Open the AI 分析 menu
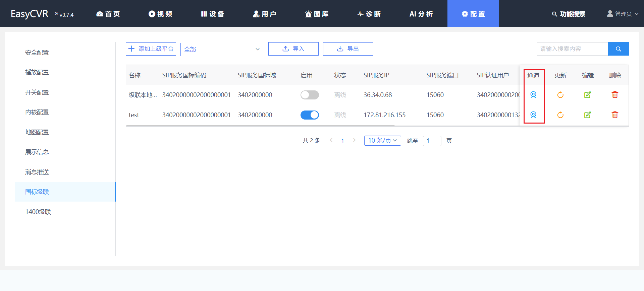This screenshot has height=291, width=644. pos(421,14)
